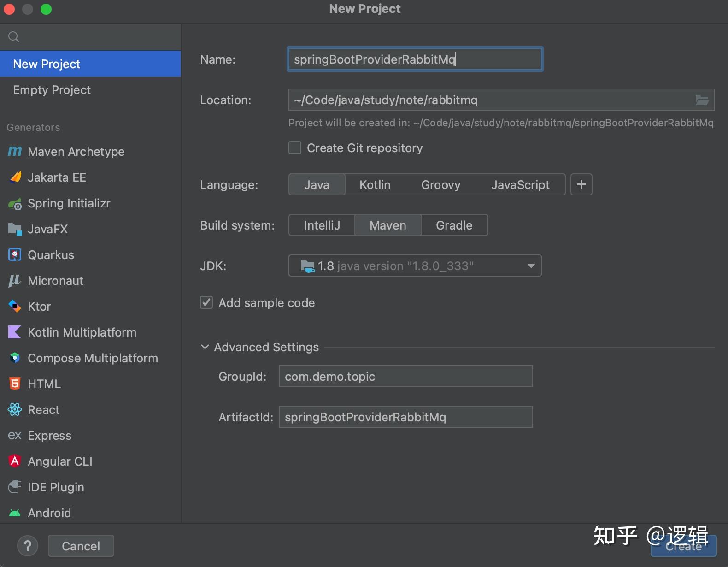Select Express generator label
This screenshot has height=567, width=728.
(49, 435)
